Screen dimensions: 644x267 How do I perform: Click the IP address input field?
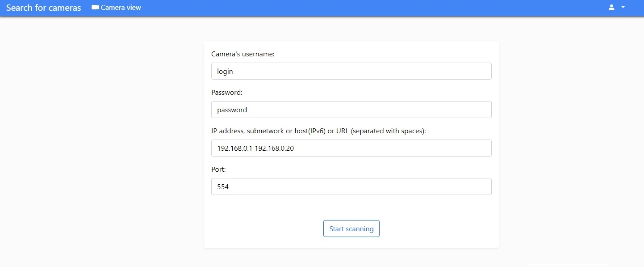pyautogui.click(x=351, y=148)
